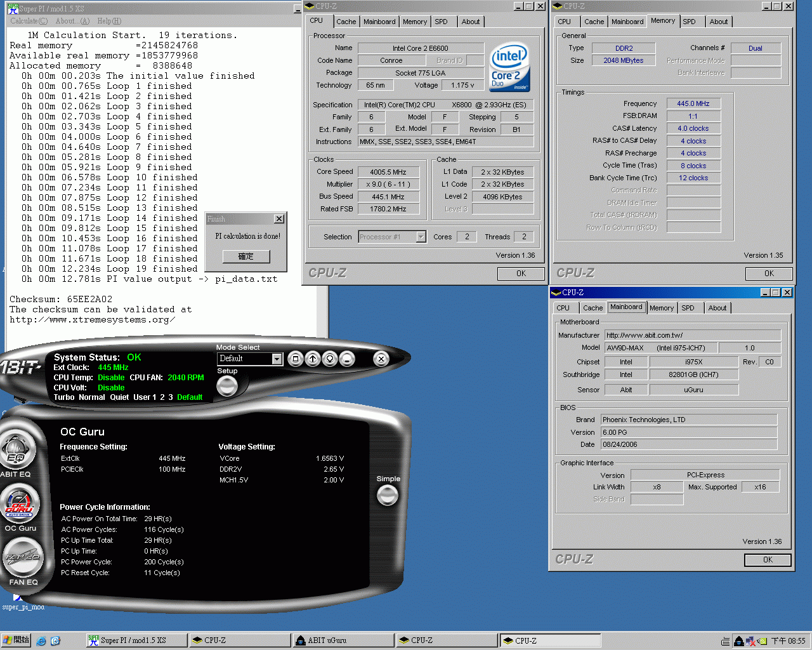Click the system tray clock
Screen dimensions: 812x650
pos(788,641)
